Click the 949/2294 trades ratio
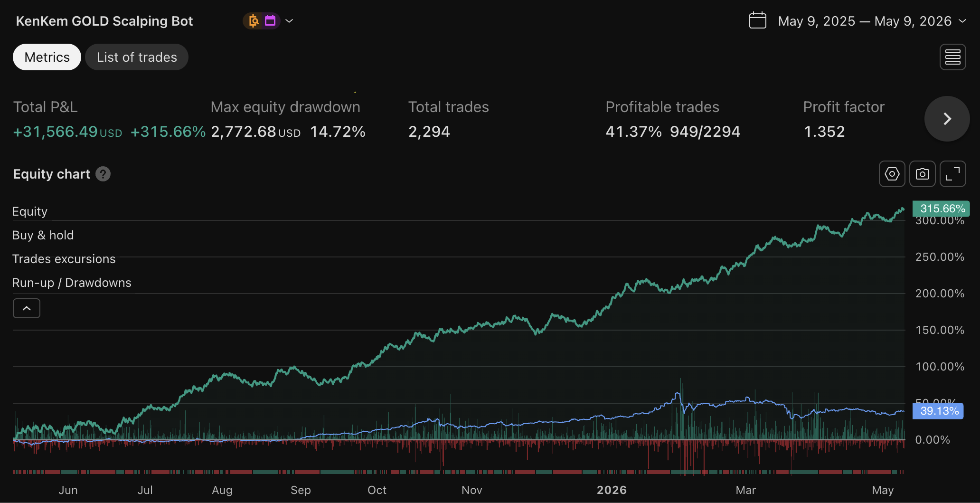The height and width of the screenshot is (503, 980). coord(705,132)
